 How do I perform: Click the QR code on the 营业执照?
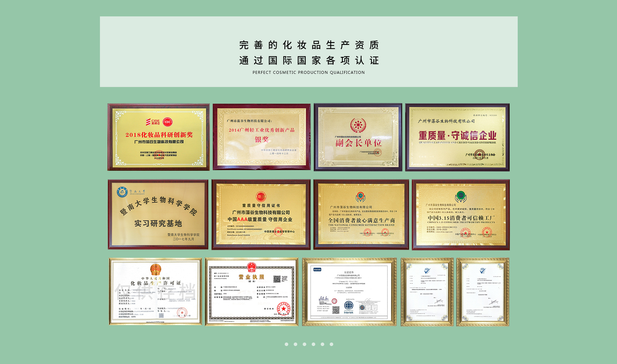click(x=277, y=279)
